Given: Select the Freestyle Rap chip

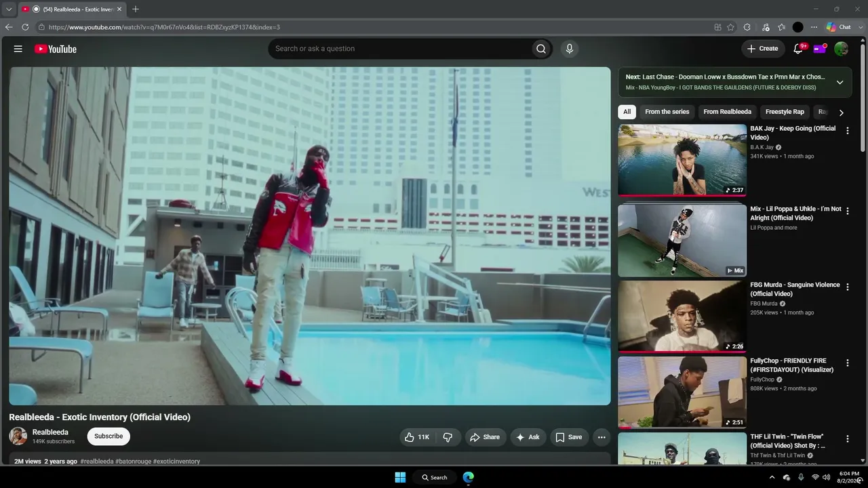Looking at the screenshot, I should tap(785, 112).
